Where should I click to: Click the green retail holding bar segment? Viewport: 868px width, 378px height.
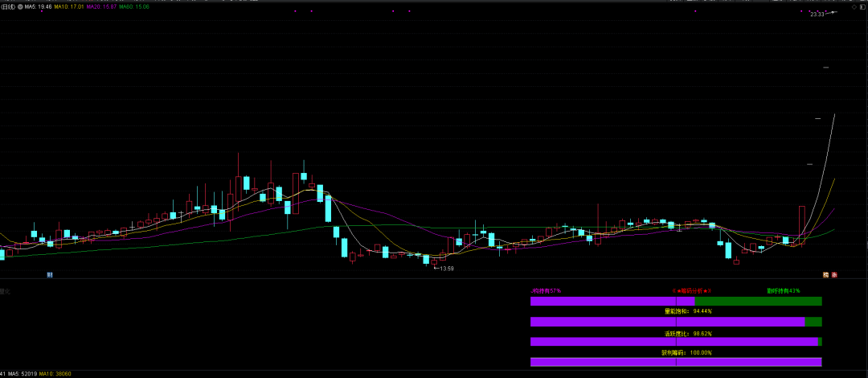[x=758, y=302]
